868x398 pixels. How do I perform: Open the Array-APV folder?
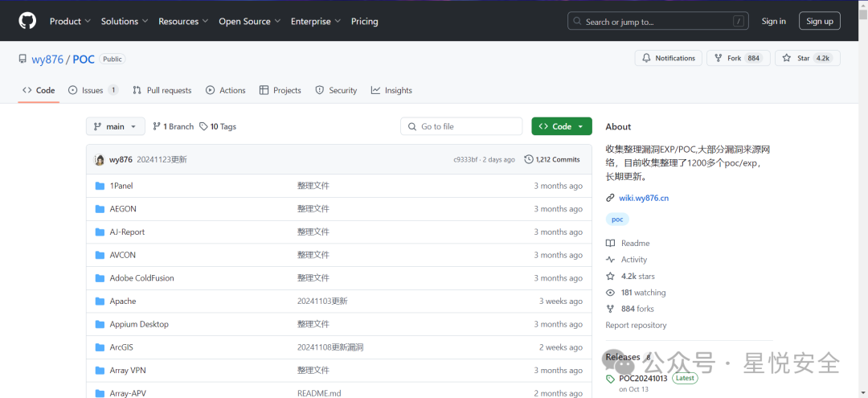pos(128,393)
